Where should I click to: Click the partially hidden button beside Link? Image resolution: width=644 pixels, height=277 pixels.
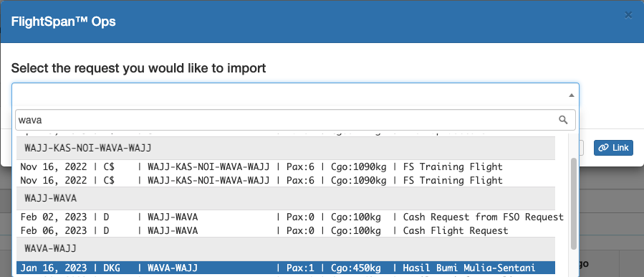[582, 148]
